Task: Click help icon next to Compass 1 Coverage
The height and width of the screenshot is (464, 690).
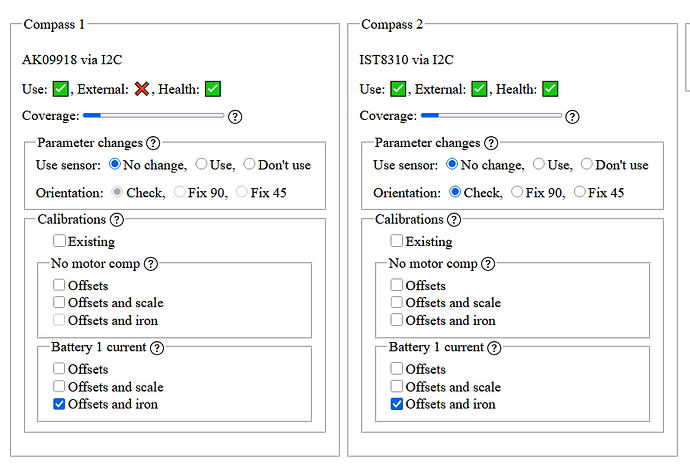Action: pyautogui.click(x=235, y=117)
